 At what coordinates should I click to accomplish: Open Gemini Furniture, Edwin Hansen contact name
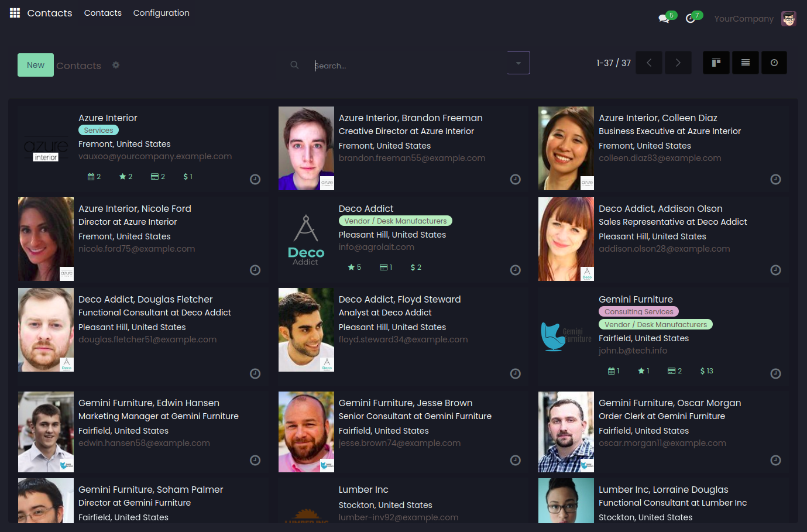149,403
